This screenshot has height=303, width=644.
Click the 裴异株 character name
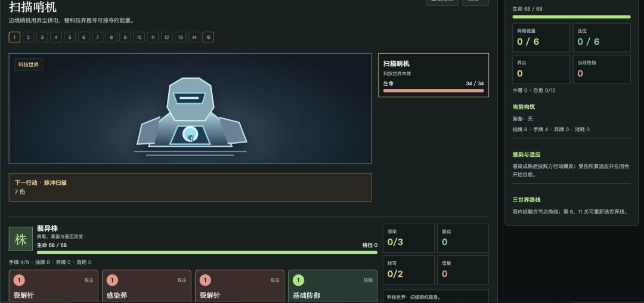(47, 228)
